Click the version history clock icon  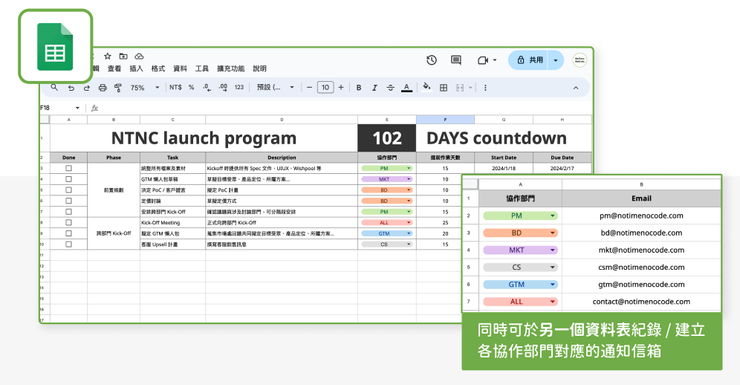[431, 60]
